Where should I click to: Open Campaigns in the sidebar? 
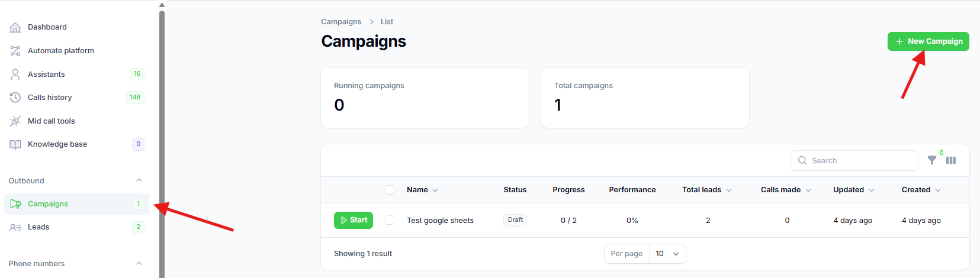point(48,204)
